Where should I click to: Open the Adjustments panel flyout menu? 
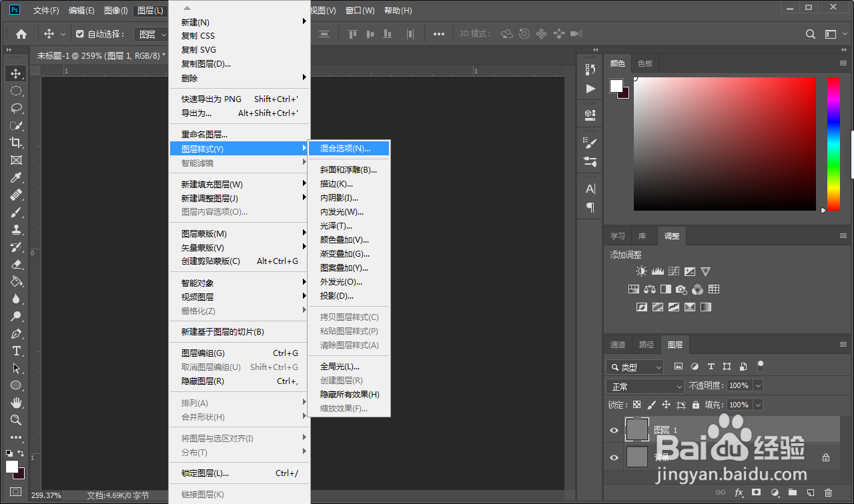843,236
